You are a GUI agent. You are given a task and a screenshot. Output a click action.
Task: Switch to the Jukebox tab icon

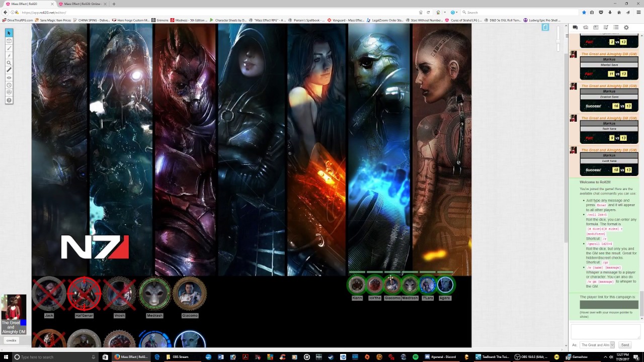pos(606,27)
